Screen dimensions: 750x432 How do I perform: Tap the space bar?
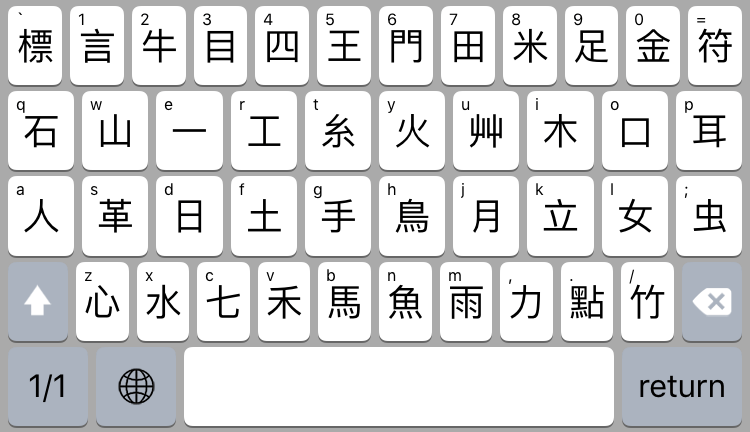coord(399,387)
